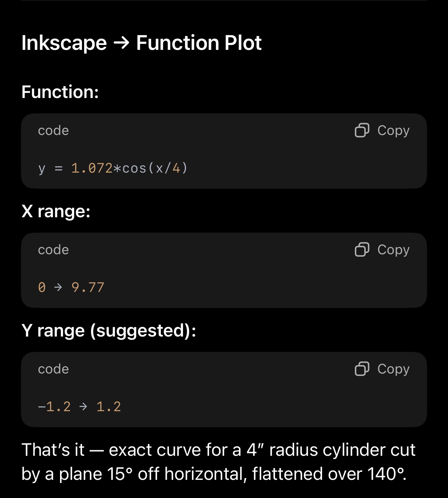This screenshot has height=498, width=448.
Task: Click the 'Inkscape → Function Plot' heading
Action: [x=141, y=43]
